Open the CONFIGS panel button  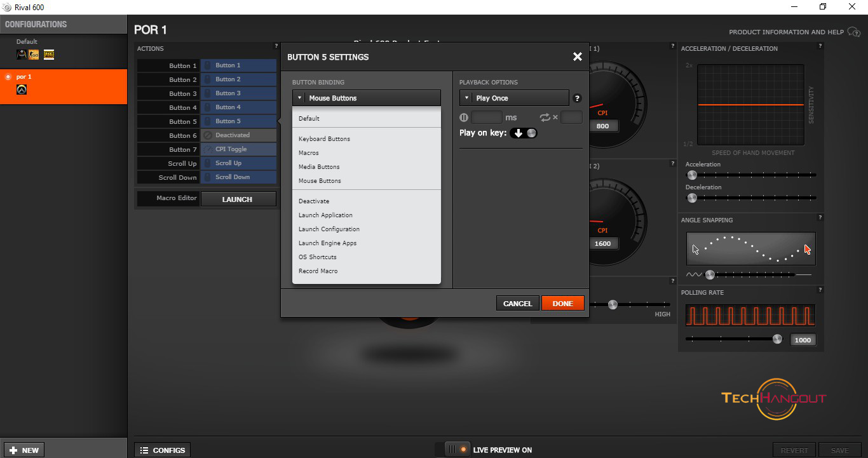coord(163,450)
